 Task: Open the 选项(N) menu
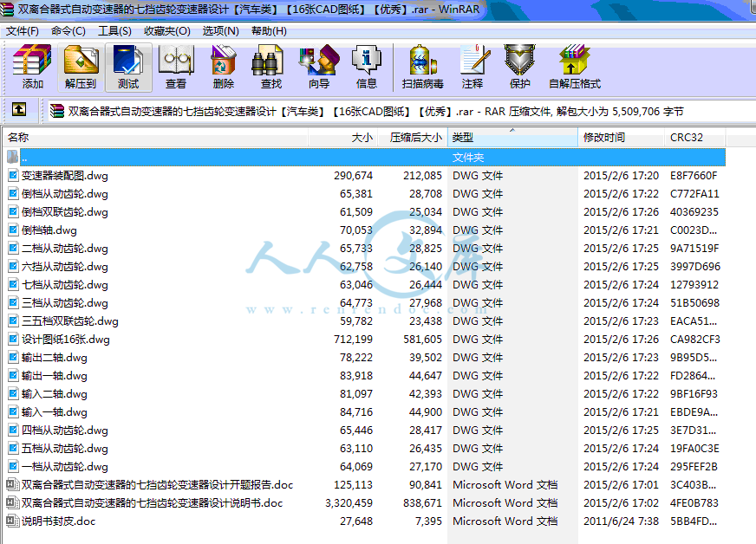220,31
